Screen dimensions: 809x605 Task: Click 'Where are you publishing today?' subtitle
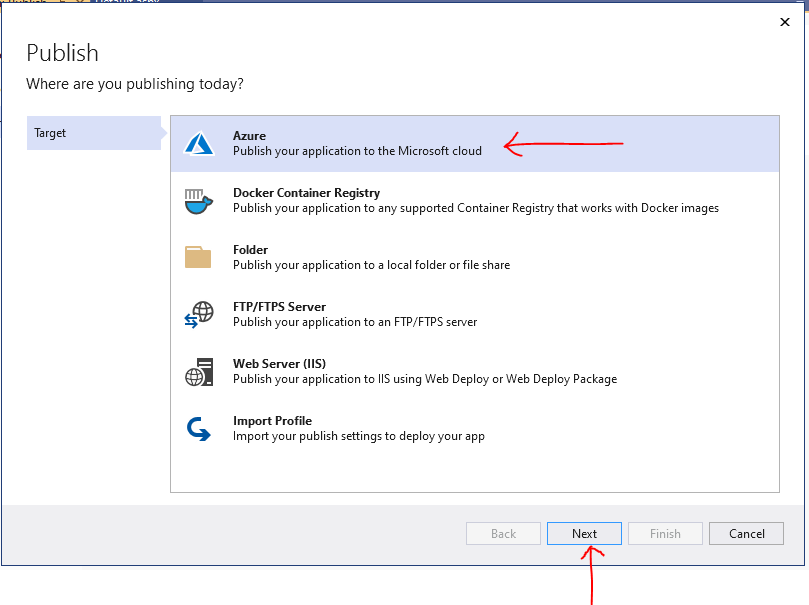click(x=135, y=84)
